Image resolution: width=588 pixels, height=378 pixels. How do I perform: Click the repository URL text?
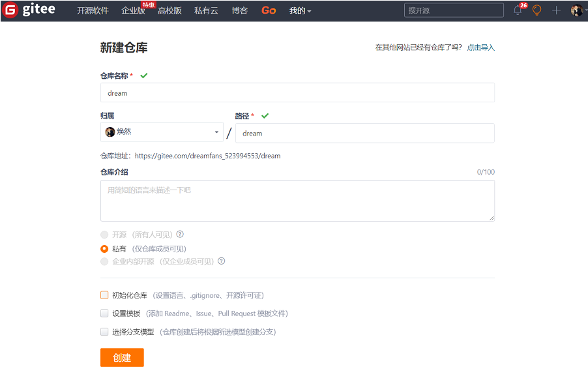point(207,156)
